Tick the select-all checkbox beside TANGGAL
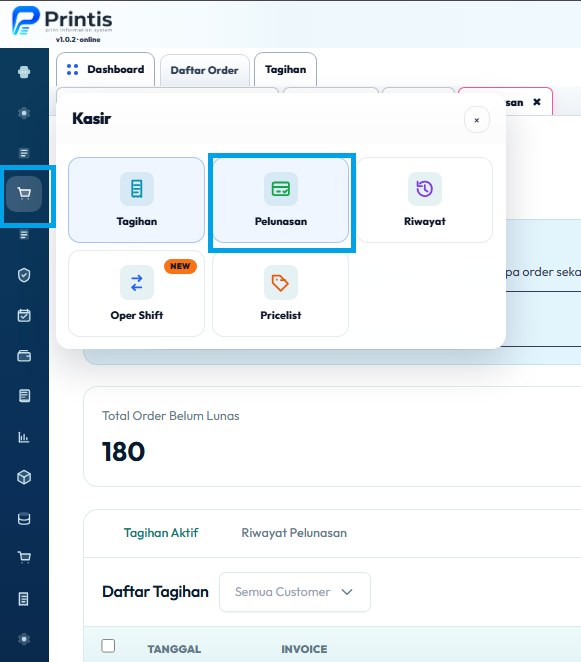 108,646
